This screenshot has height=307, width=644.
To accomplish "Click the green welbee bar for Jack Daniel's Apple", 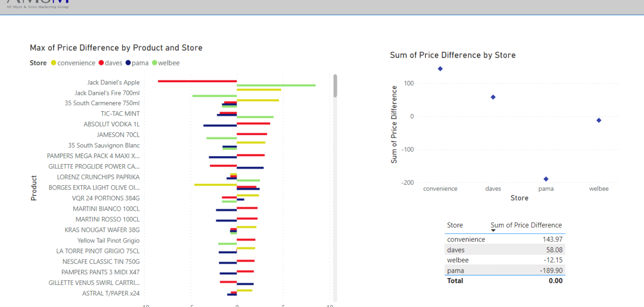I will [x=276, y=85].
